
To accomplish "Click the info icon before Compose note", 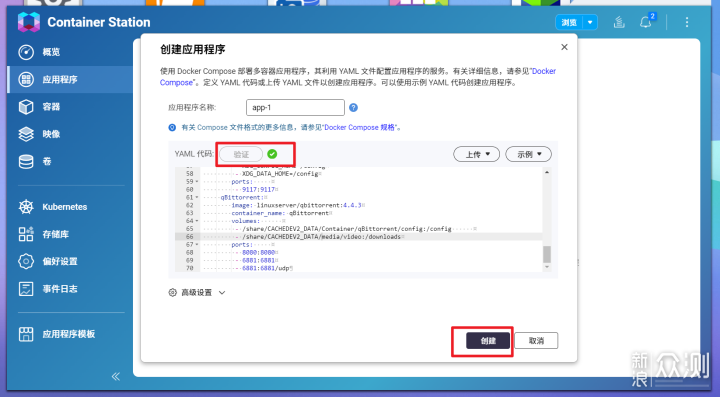I will [172, 127].
